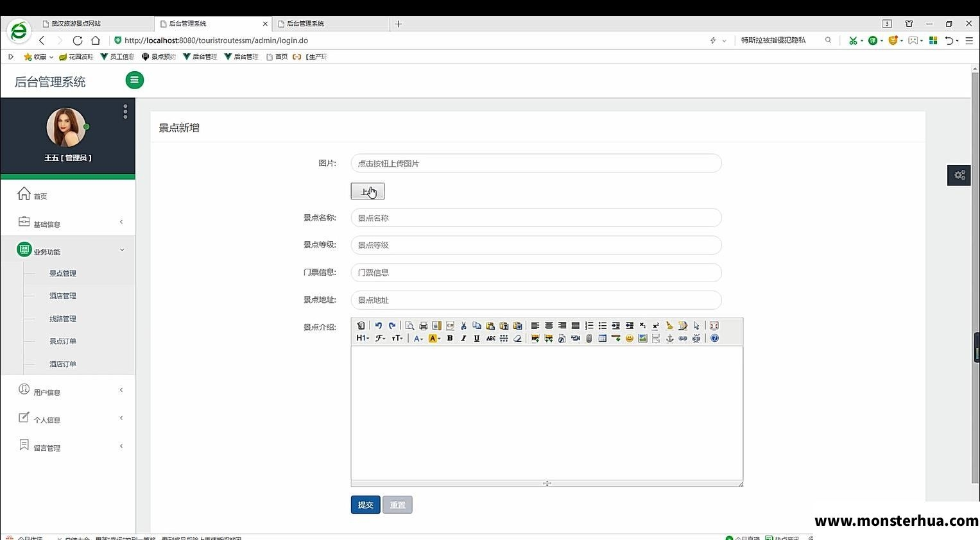The image size is (980, 540).
Task: Open a new browser tab with plus
Action: 399,24
